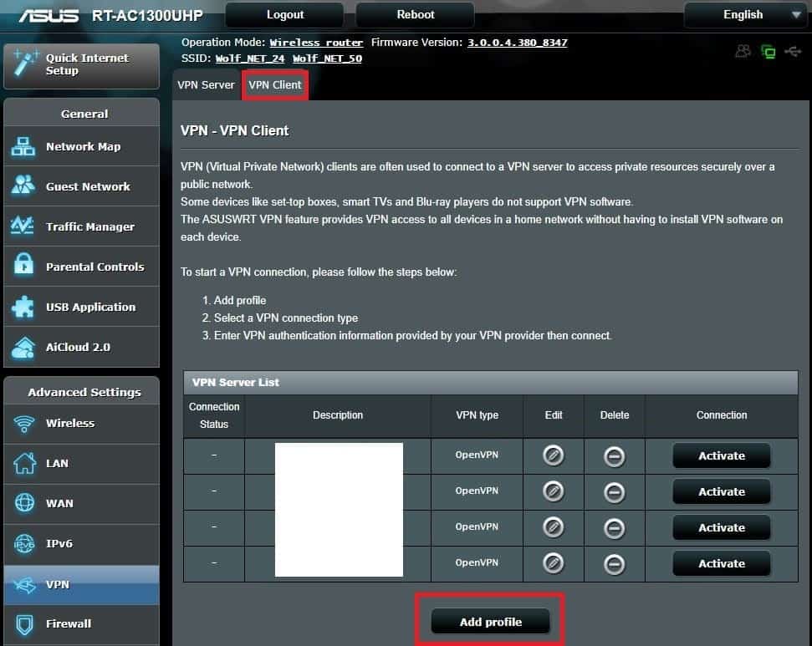812x646 pixels.
Task: Click the Quick Internet Setup label
Action: pos(86,64)
